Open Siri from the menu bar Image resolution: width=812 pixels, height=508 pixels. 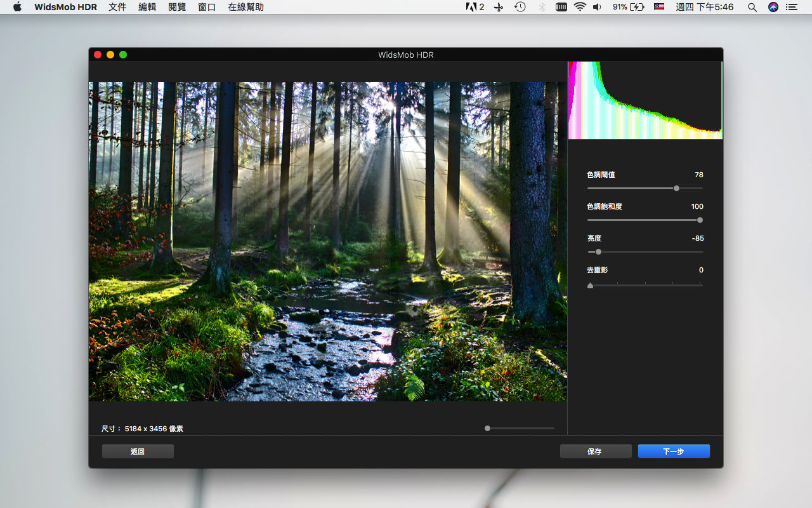773,7
